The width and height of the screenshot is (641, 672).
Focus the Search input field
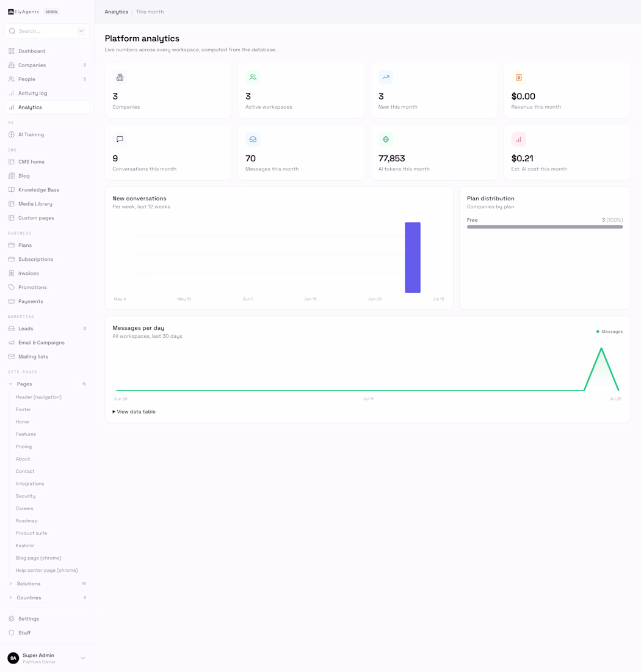(x=47, y=31)
